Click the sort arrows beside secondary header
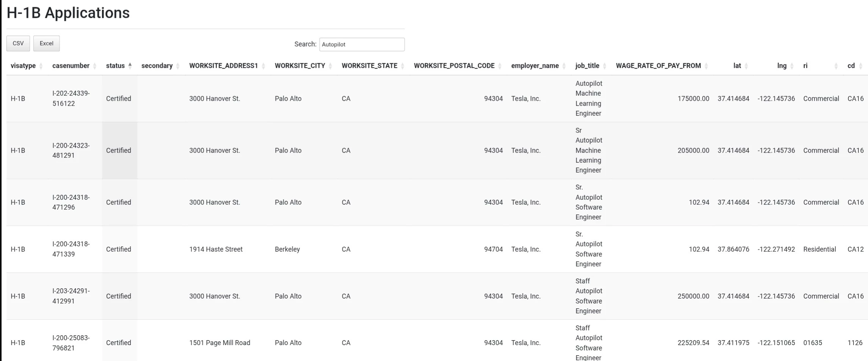The width and height of the screenshot is (868, 361). 178,66
